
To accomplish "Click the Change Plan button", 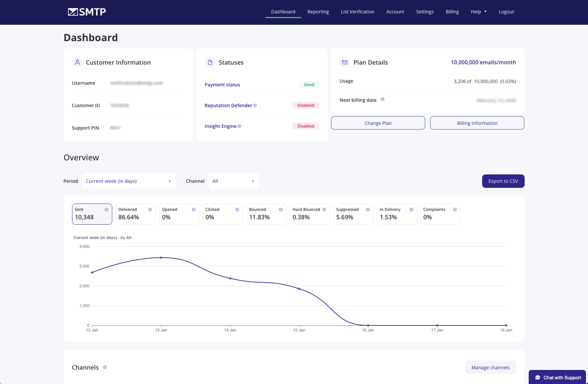I will 378,123.
